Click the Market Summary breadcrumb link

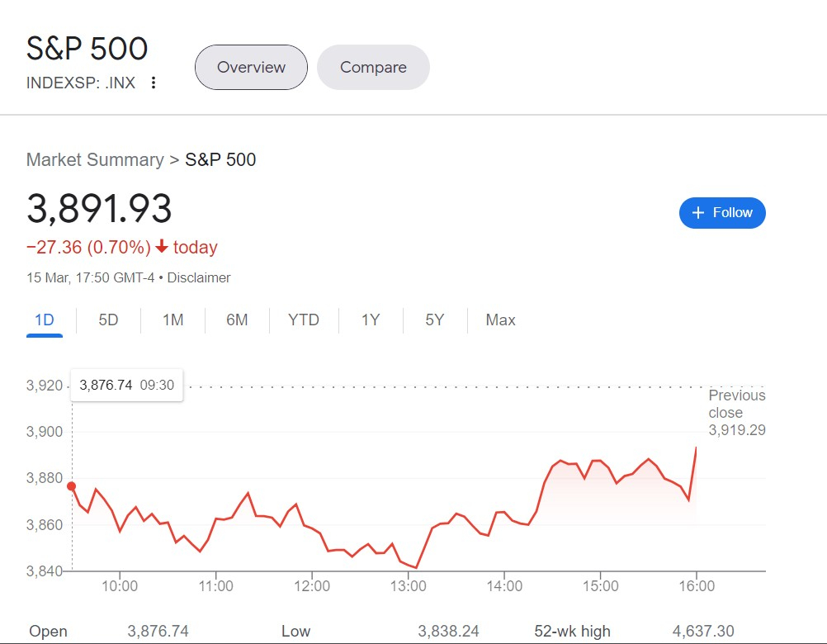[95, 159]
